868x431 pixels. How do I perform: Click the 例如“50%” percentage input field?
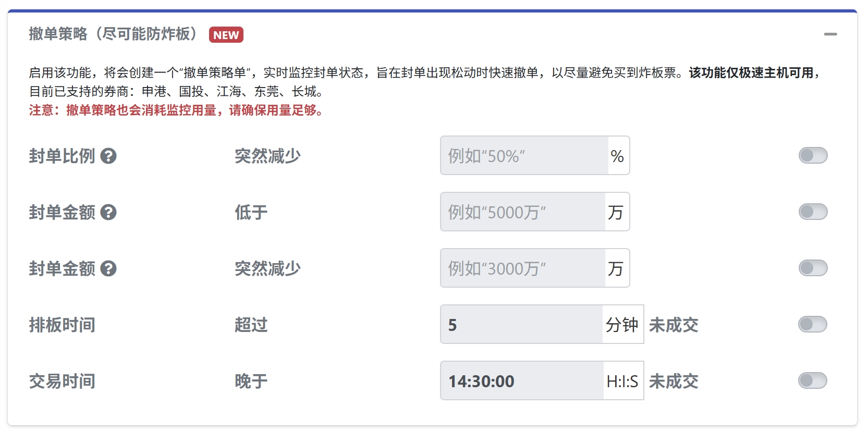pos(524,155)
